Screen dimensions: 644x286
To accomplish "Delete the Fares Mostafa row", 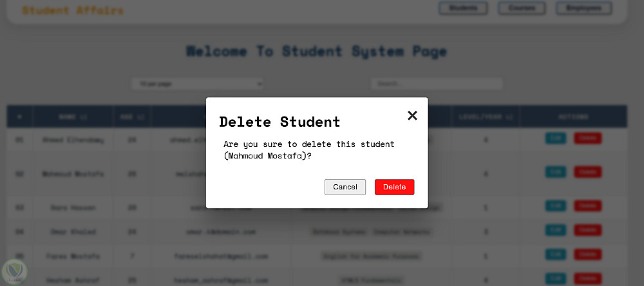I will coord(587,254).
